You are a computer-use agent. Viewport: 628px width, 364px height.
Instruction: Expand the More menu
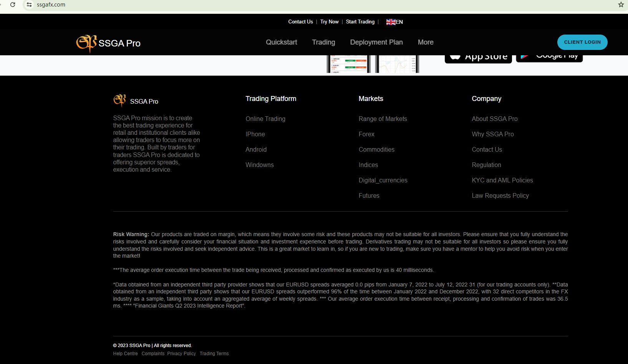click(426, 42)
